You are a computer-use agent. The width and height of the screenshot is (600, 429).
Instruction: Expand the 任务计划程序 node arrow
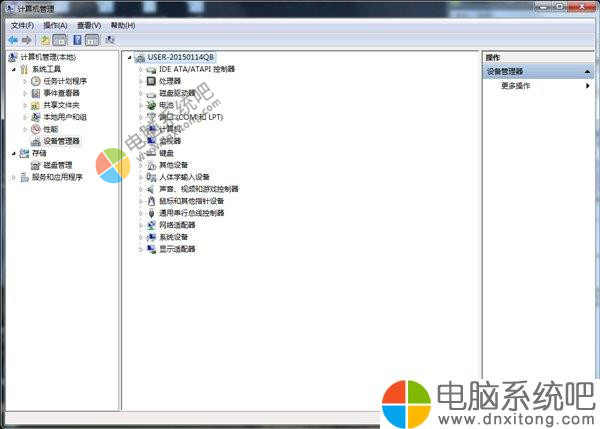(25, 81)
